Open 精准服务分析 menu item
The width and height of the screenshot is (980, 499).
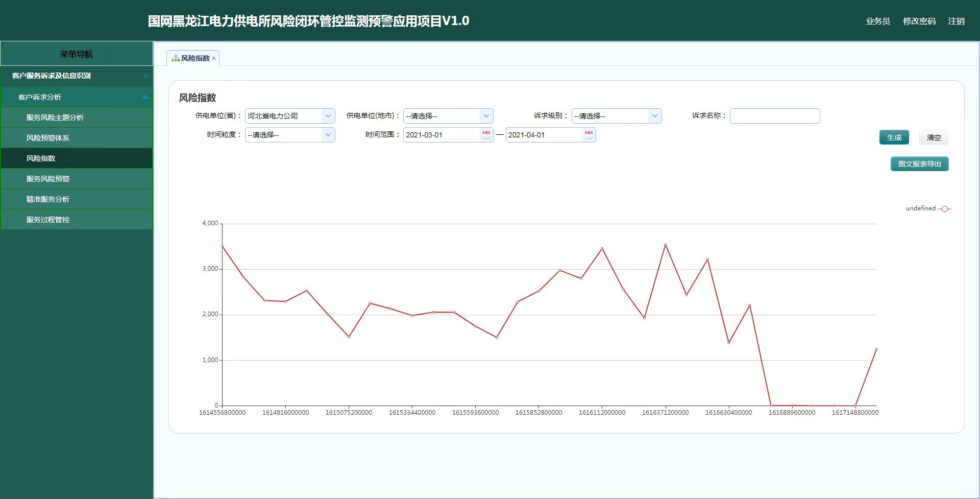tap(77, 199)
